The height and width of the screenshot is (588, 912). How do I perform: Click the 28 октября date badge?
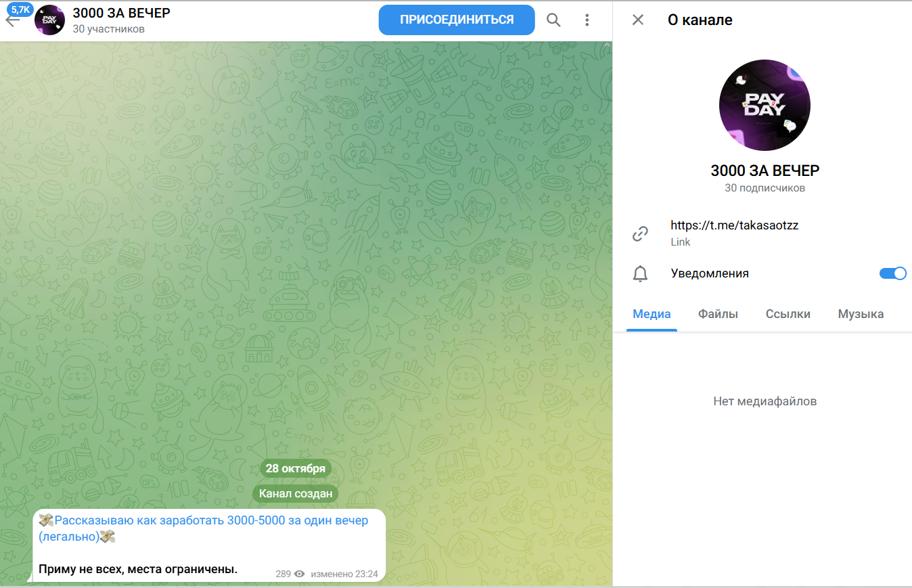295,468
